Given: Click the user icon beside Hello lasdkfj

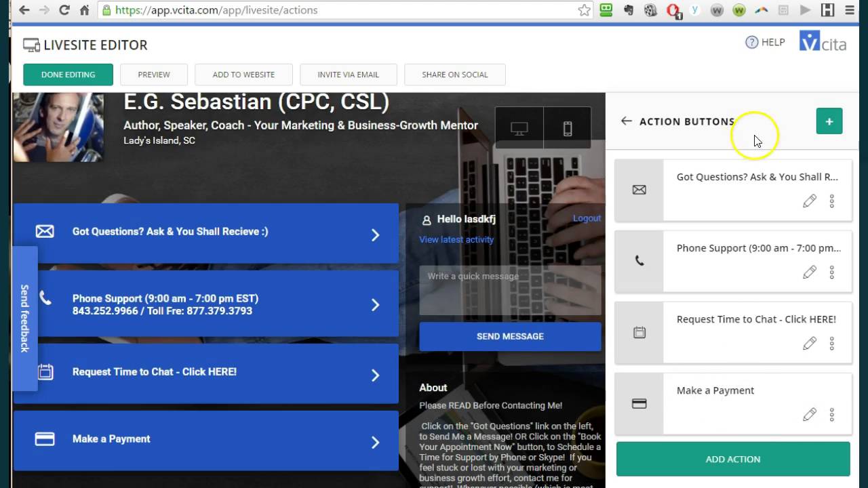Looking at the screenshot, I should (x=427, y=220).
